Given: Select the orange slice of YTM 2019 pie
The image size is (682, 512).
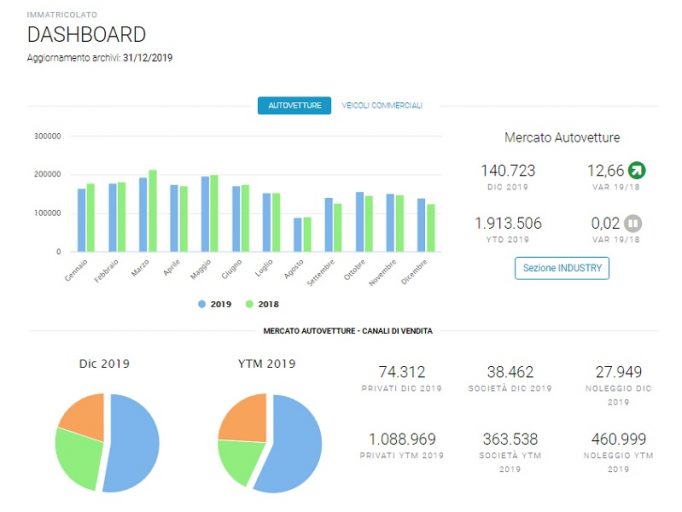Looking at the screenshot, I should click(246, 420).
